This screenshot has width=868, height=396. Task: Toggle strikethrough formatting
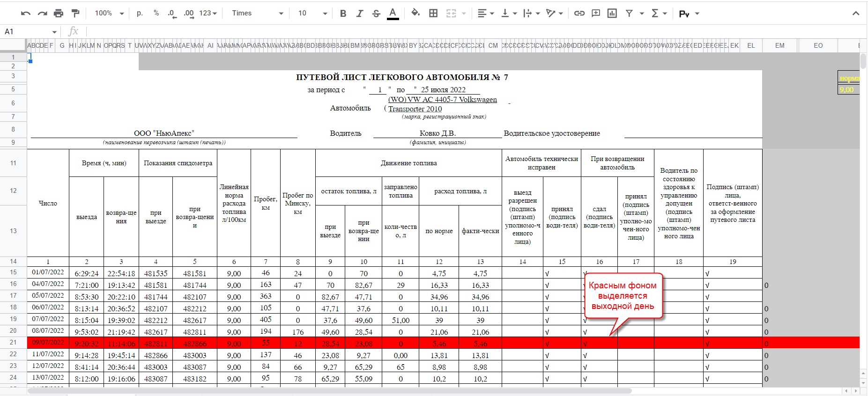point(376,14)
